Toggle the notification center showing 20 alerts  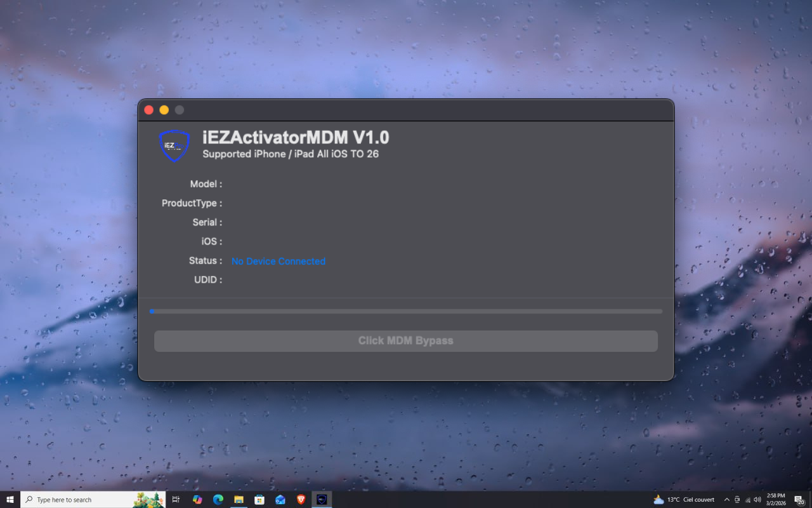(x=801, y=500)
